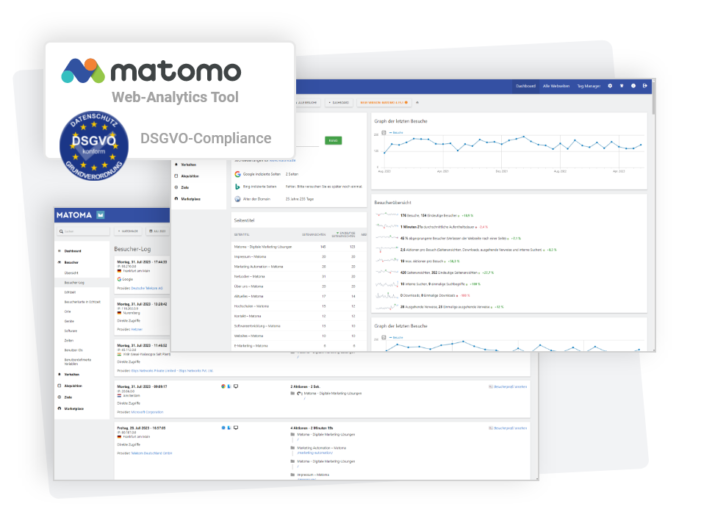Click the logout icon in Dashboard window header
Screen dimensions: 701x523
pyautogui.click(x=645, y=86)
